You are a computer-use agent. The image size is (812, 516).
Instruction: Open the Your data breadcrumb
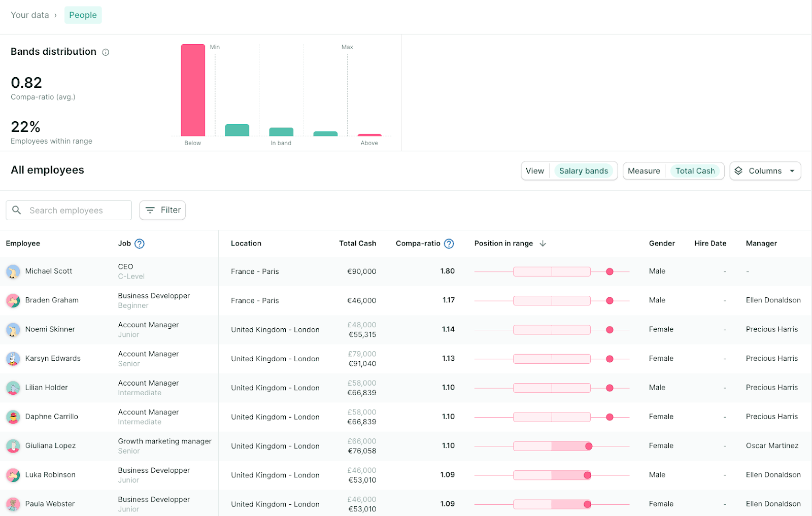coord(30,15)
